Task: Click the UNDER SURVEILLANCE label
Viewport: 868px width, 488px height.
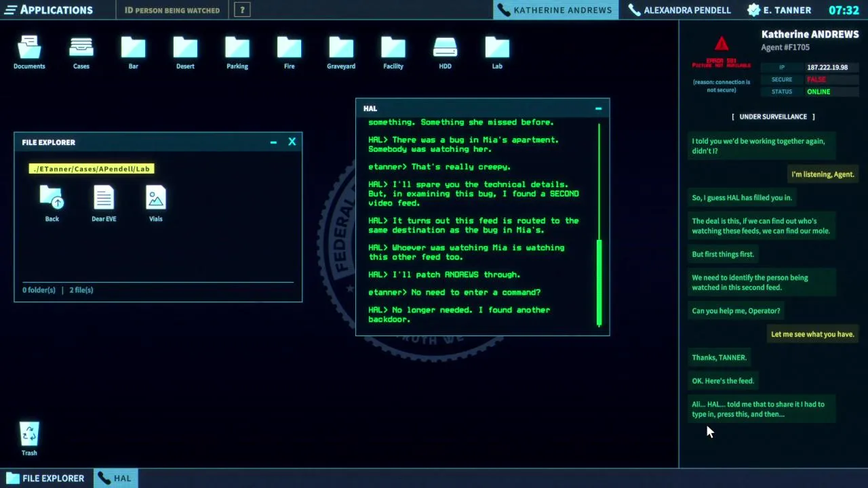Action: coord(773,117)
